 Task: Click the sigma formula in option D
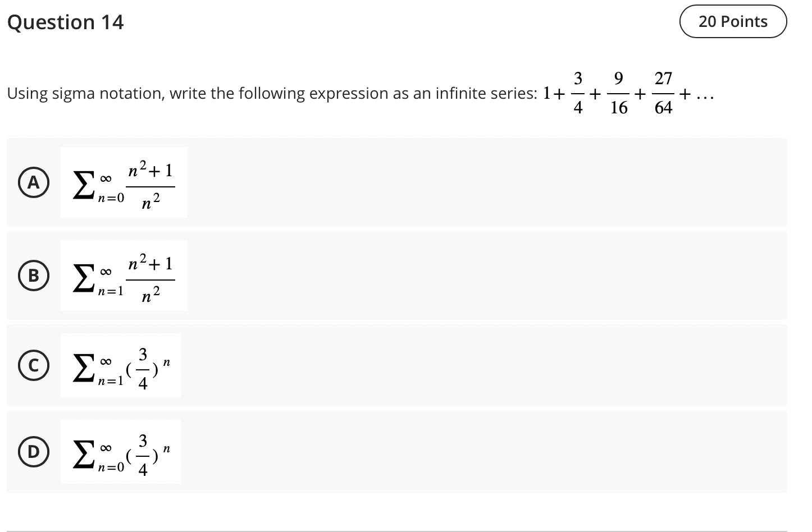point(120,452)
